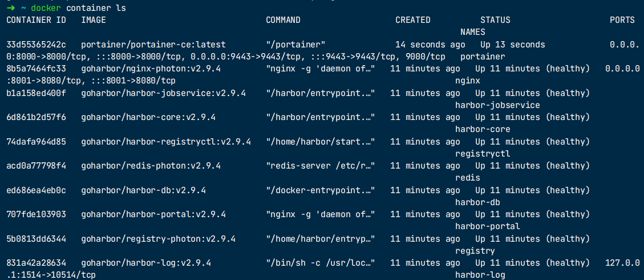Click port mapping '.1:1514->10514/tcp'
Screen dimensions: 644x280
click(51, 275)
